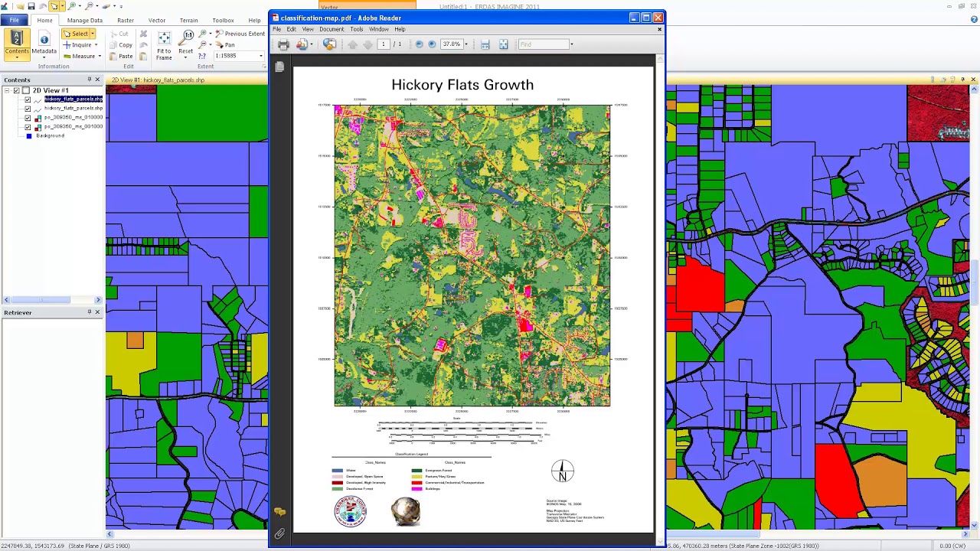Click the Reset 1:1 zoom icon
Screen dimensions: 980x551
pyautogui.click(x=186, y=37)
